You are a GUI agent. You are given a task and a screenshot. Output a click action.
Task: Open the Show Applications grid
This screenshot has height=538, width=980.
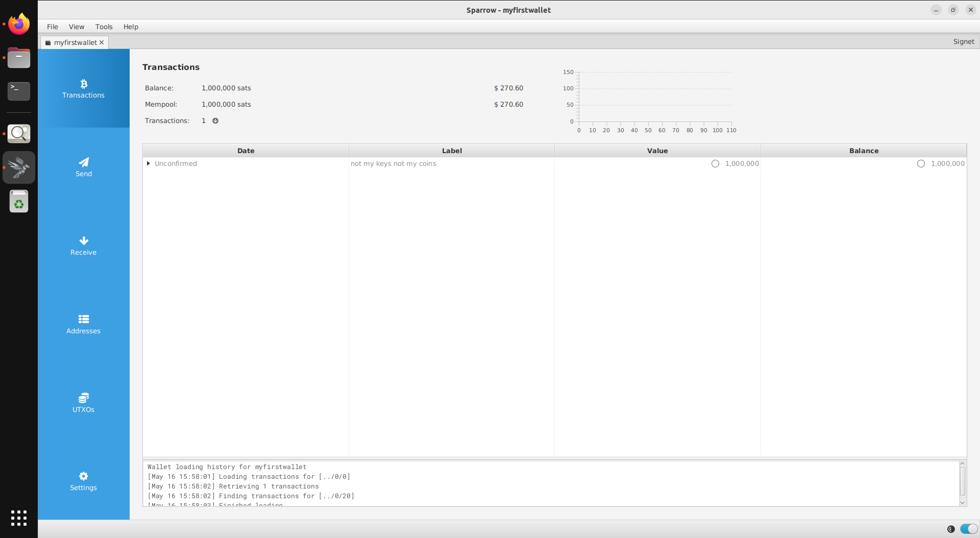coord(19,518)
